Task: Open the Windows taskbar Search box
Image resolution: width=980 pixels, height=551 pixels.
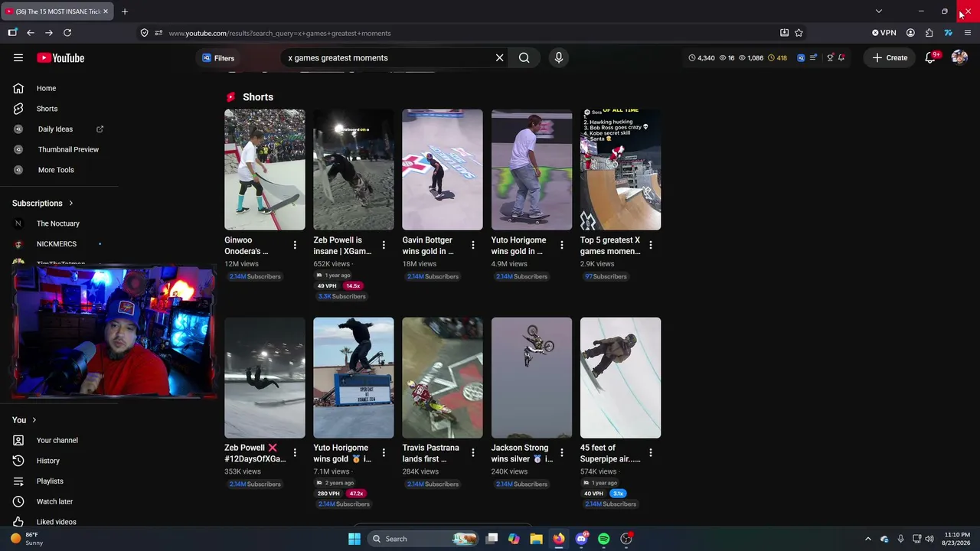Action: tap(421, 539)
